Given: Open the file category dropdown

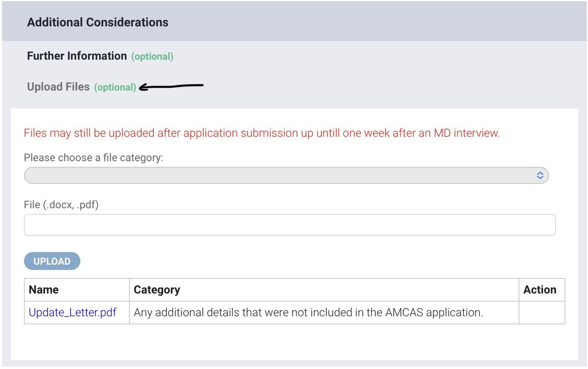Looking at the screenshot, I should click(286, 175).
